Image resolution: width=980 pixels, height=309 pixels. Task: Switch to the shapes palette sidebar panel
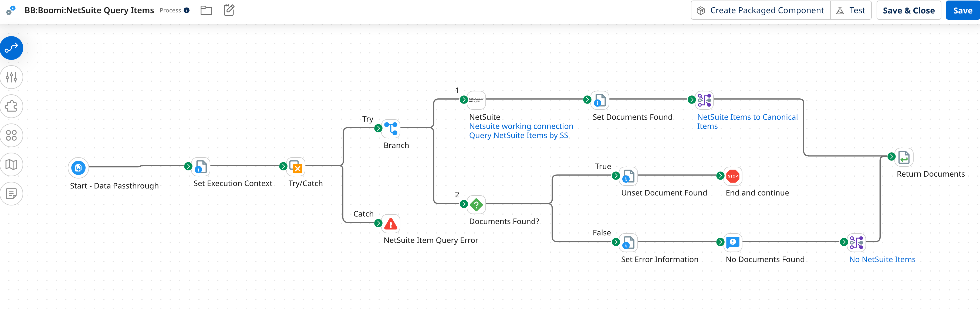[11, 135]
